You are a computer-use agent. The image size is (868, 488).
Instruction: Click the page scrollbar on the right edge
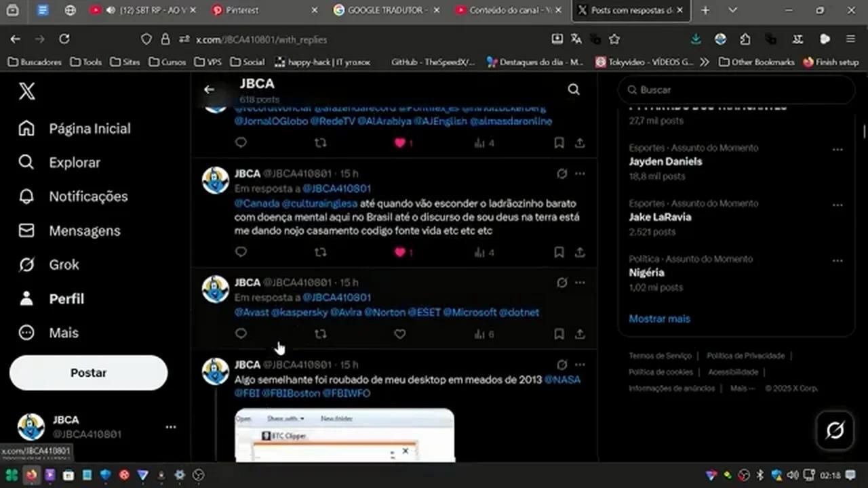(864, 132)
